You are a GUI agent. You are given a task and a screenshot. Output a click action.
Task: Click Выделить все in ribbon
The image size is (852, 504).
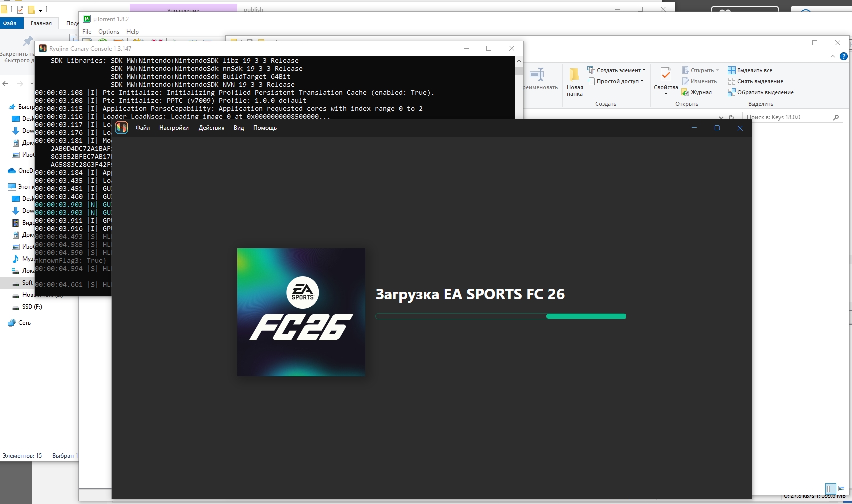pos(750,70)
